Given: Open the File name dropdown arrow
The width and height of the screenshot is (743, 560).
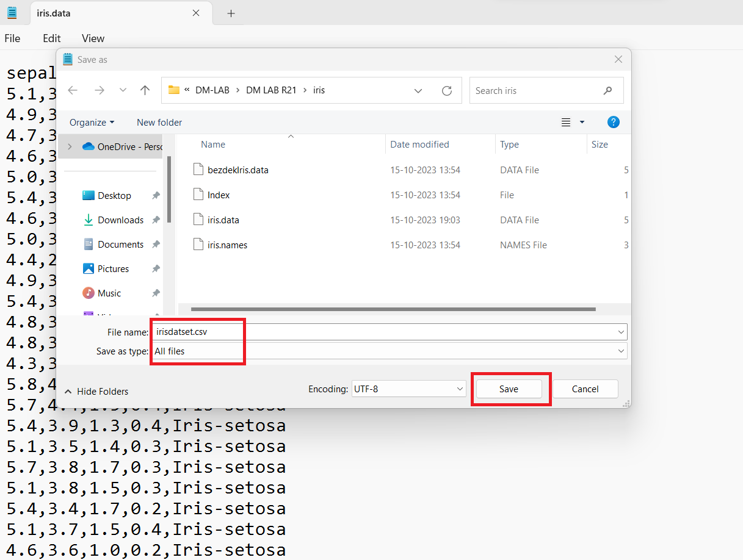Looking at the screenshot, I should click(x=622, y=332).
